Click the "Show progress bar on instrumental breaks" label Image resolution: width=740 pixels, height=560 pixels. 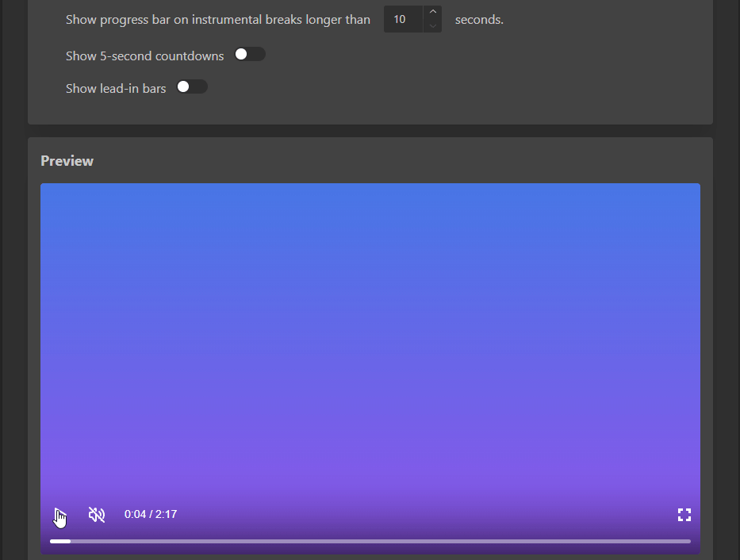[217, 20]
